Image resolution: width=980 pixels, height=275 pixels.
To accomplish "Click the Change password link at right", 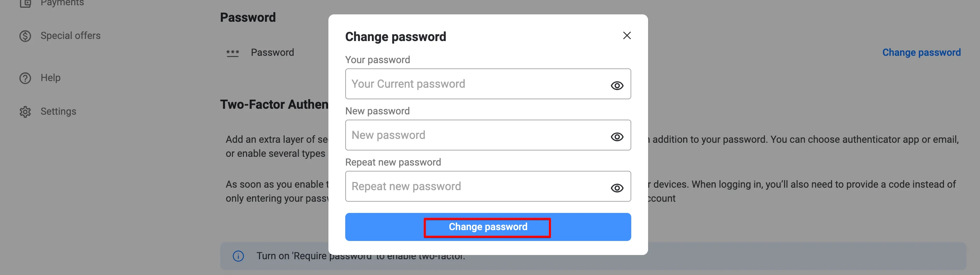I will (921, 53).
